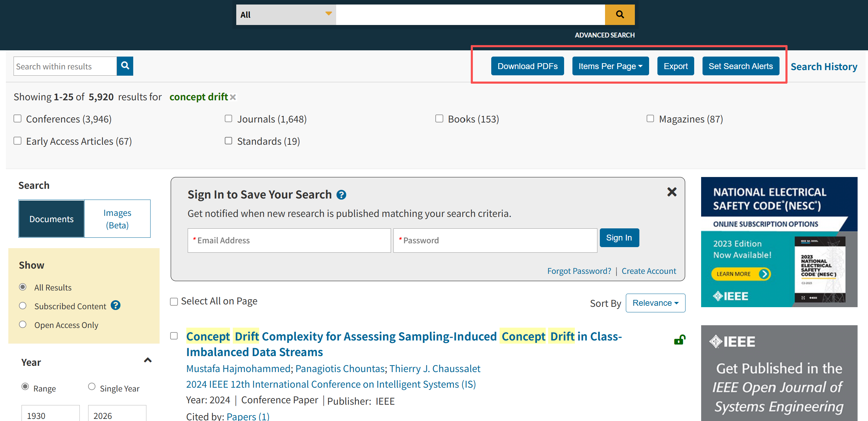868x421 pixels.
Task: Close the Sign In to Save panel
Action: (672, 192)
